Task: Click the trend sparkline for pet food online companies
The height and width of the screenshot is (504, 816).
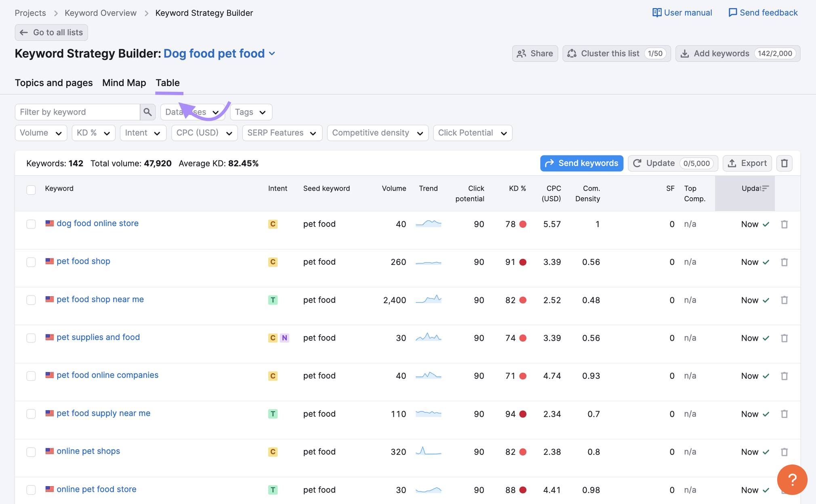Action: [428, 375]
